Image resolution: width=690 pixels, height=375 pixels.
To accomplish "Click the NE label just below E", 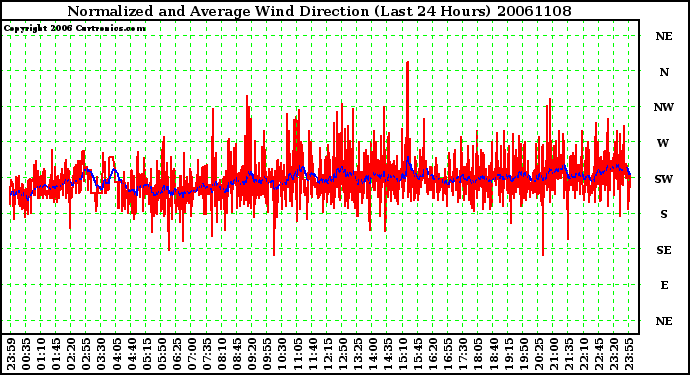I will [664, 322].
